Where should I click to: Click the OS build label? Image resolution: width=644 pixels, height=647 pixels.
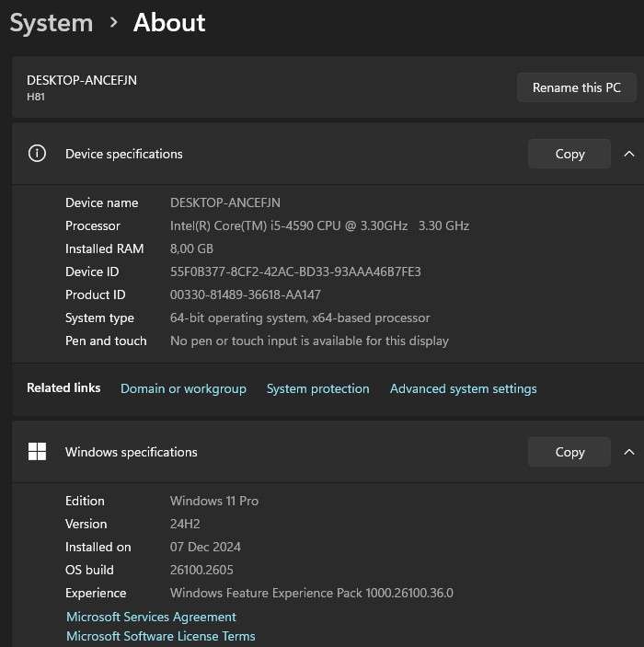(x=89, y=570)
